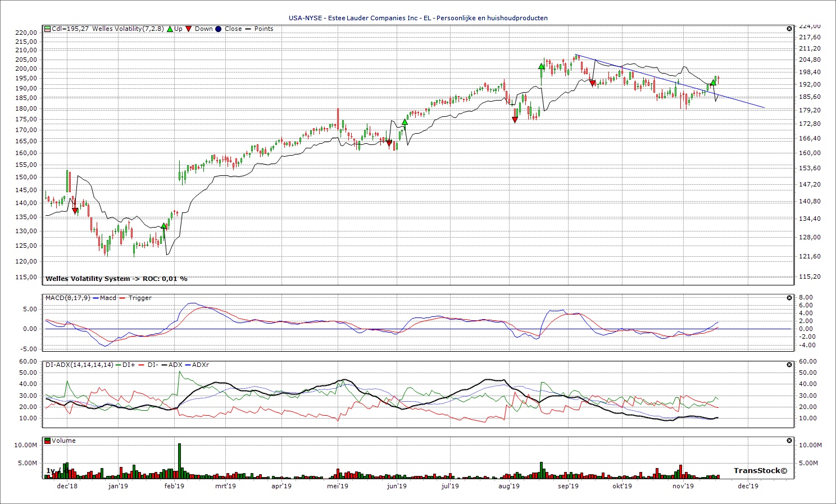Viewport: 836px width, 504px height.
Task: Close the Volume panel
Action: 789,441
